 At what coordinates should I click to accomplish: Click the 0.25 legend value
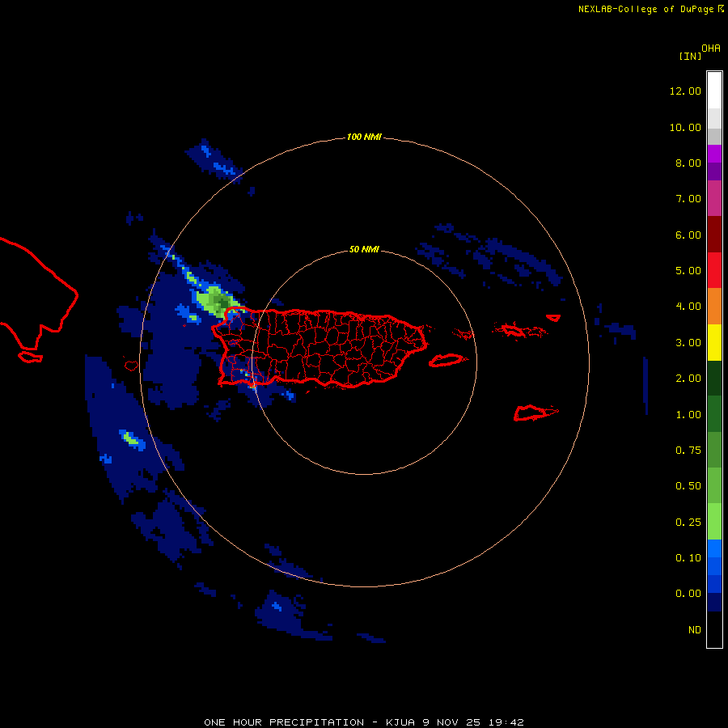pos(688,523)
